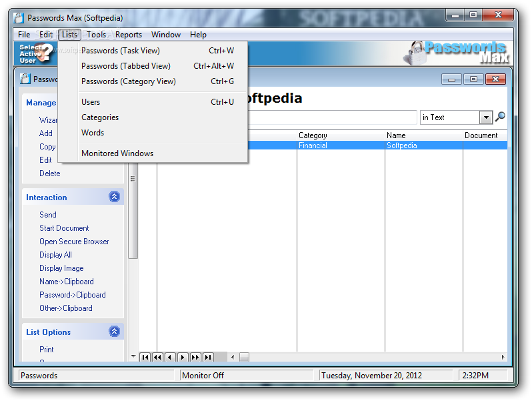532x401 pixels.
Task: Click the List Options panel heading
Action: 49,332
